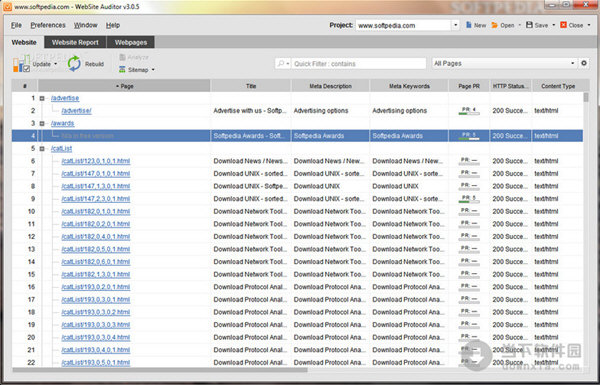The height and width of the screenshot is (385, 600).
Task: Sort by the Meta Keywords column header
Action: tap(409, 86)
